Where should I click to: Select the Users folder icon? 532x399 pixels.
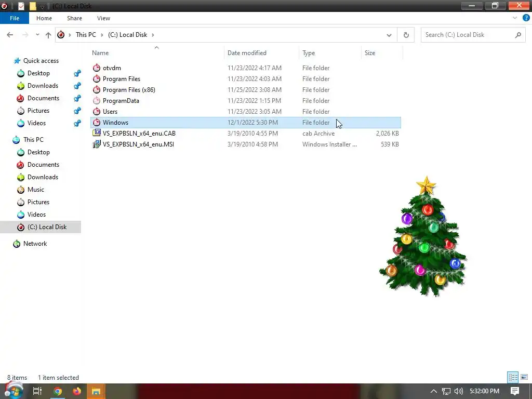97,111
